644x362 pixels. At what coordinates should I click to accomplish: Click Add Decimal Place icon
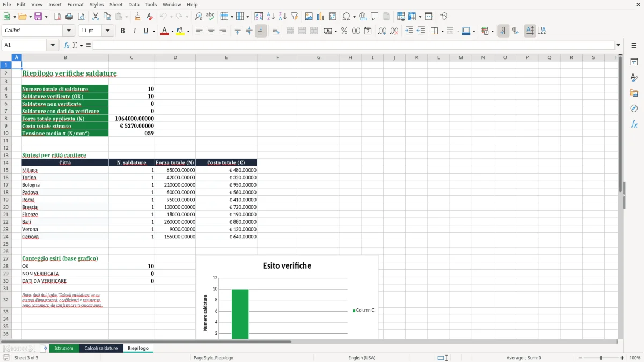(382, 31)
